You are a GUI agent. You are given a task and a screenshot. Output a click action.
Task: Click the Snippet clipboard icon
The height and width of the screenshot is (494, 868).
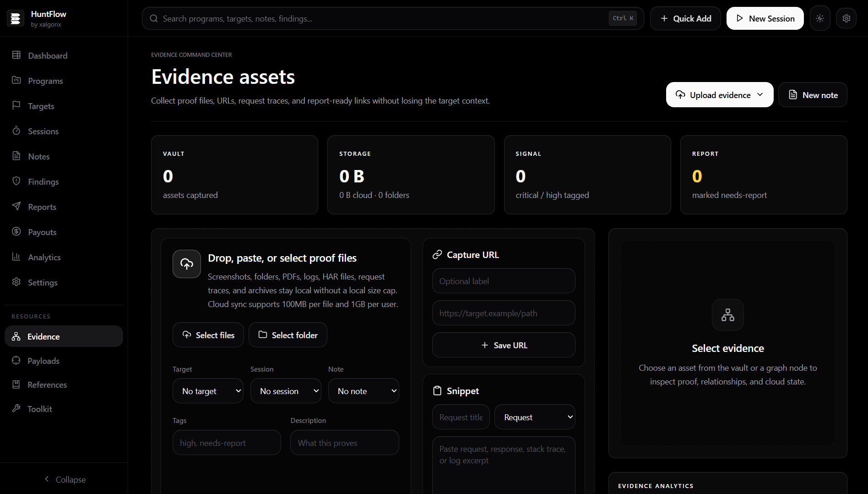click(x=437, y=390)
